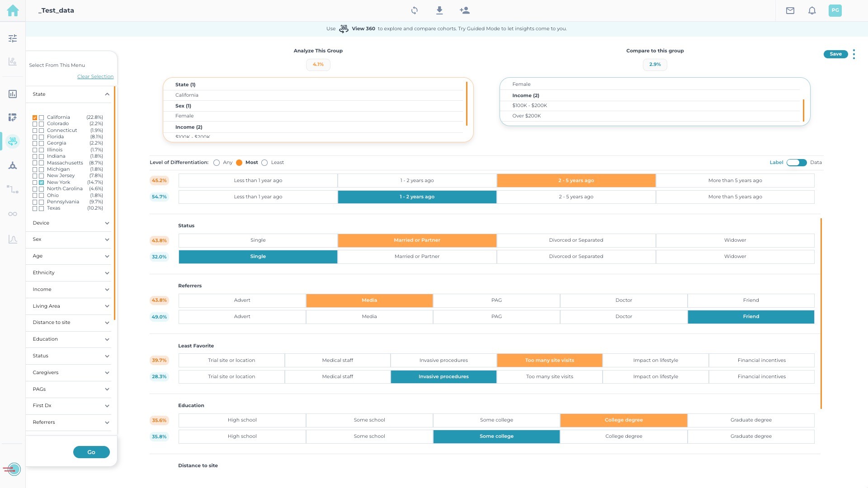Click the Clear Selection link
Viewport: 868px width, 488px height.
point(95,77)
